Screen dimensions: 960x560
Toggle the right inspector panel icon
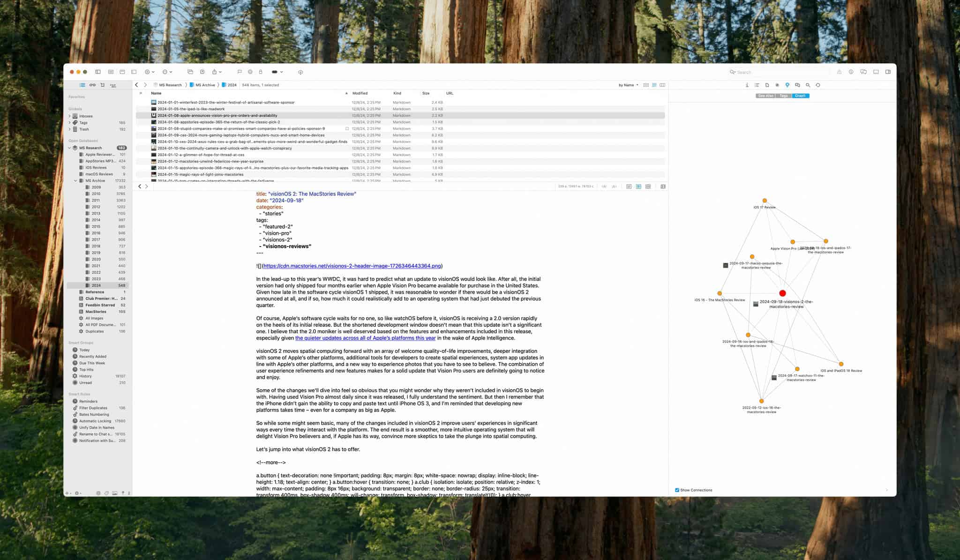[x=888, y=72]
